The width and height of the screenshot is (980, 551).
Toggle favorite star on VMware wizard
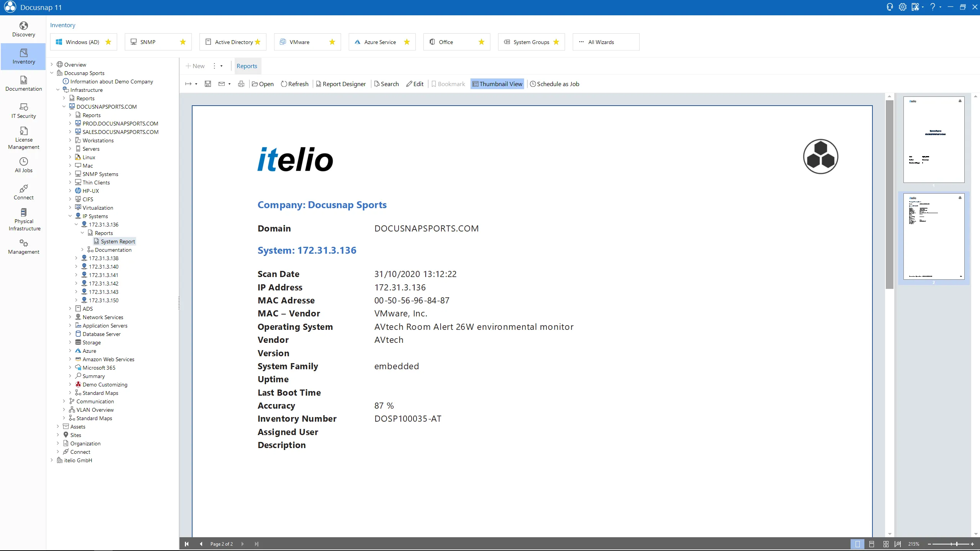(x=332, y=42)
